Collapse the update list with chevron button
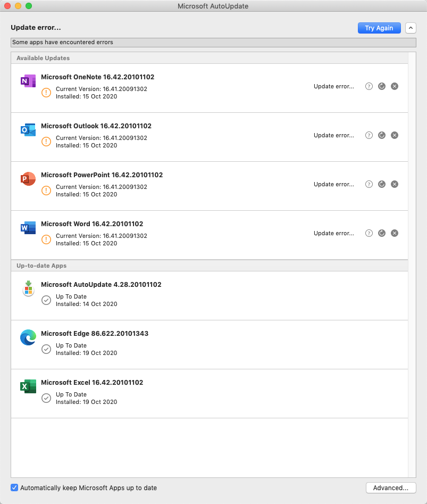427x504 pixels. [411, 28]
